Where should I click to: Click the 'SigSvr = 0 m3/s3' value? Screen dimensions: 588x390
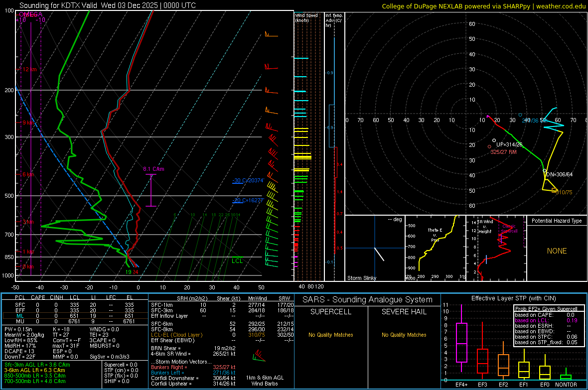110,357
